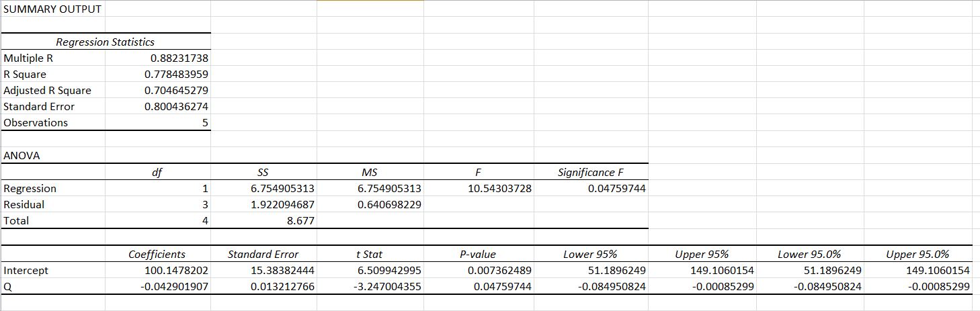Click the Significance F column header
980x311 pixels.
point(586,173)
